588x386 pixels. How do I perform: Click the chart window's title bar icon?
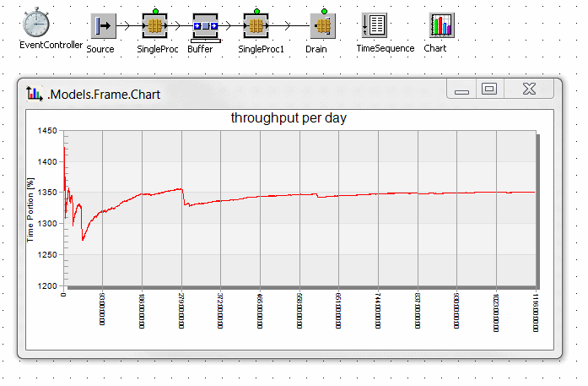35,94
